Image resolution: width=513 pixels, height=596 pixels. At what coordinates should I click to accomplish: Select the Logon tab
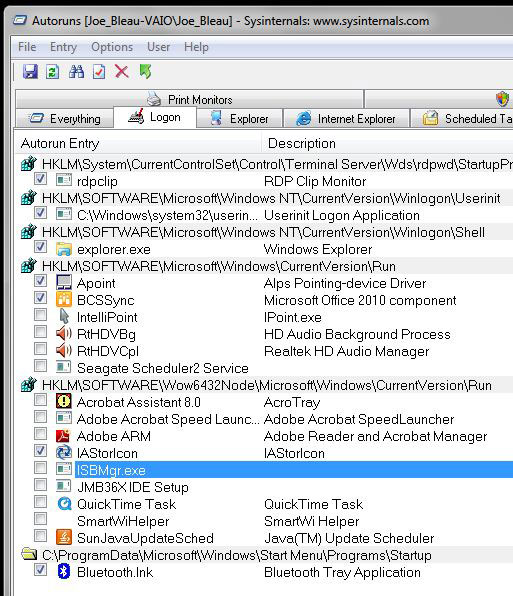point(155,117)
